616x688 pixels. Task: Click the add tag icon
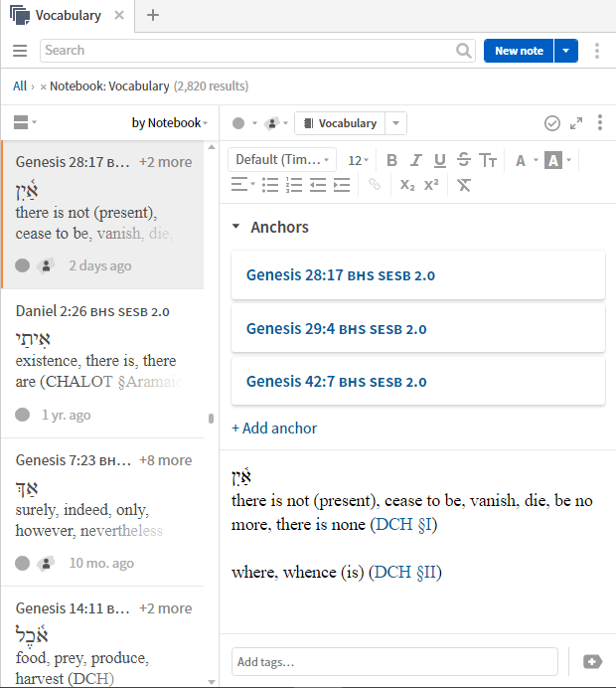tap(593, 661)
